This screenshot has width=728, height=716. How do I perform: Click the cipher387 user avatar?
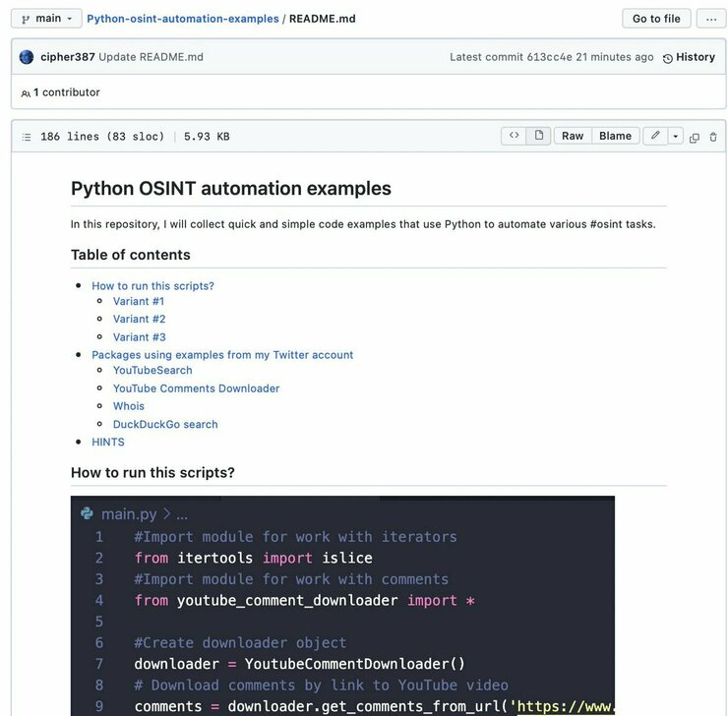coord(27,57)
